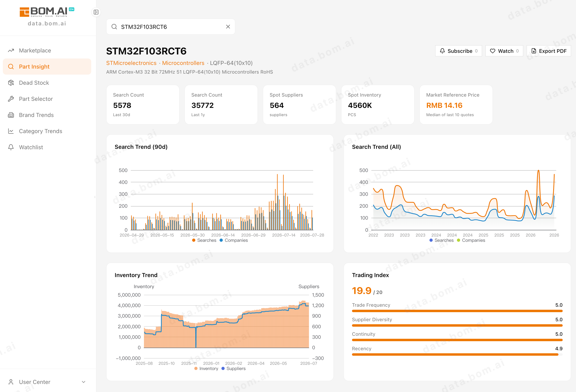Click the Watchlist bell icon
The height and width of the screenshot is (392, 576).
tap(11, 147)
